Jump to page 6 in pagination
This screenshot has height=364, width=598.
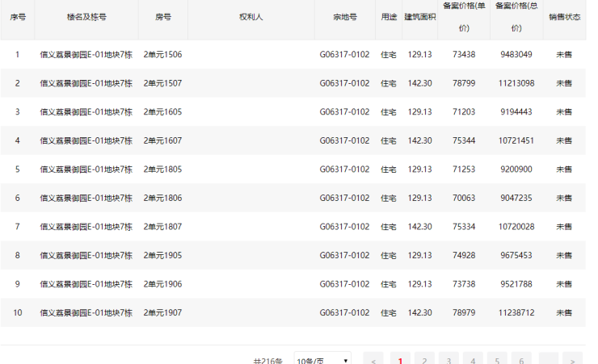[x=522, y=360]
